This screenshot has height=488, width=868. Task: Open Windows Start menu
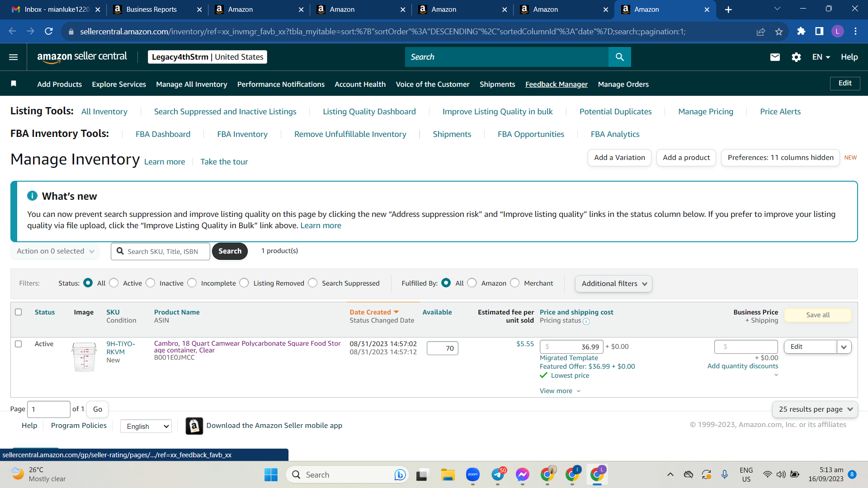click(x=271, y=474)
